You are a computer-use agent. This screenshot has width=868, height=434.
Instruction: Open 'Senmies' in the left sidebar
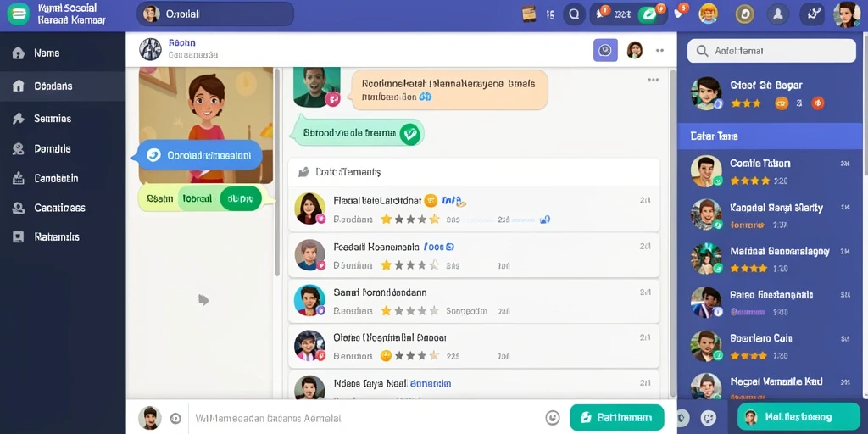(63, 118)
